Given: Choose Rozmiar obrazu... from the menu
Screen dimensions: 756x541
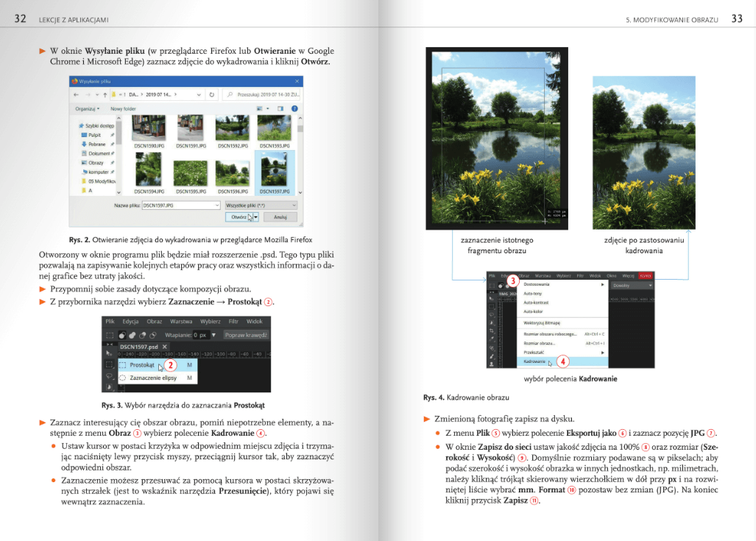Looking at the screenshot, I should pyautogui.click(x=562, y=343).
